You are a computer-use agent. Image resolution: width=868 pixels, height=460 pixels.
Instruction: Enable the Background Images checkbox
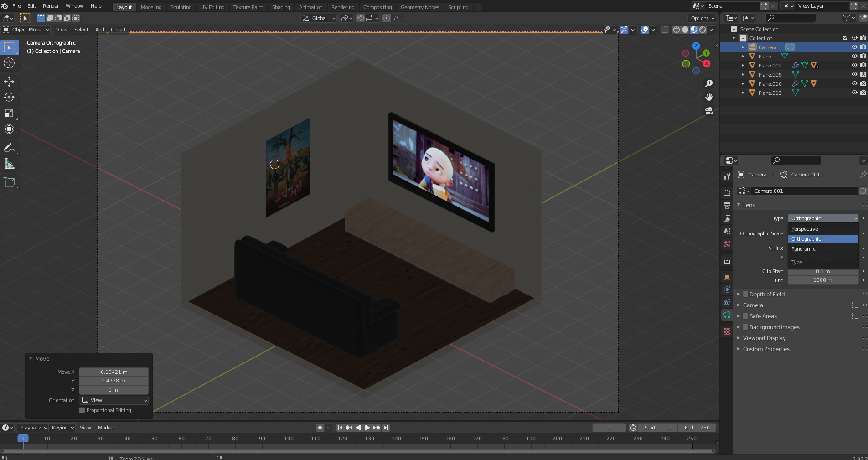pos(745,327)
